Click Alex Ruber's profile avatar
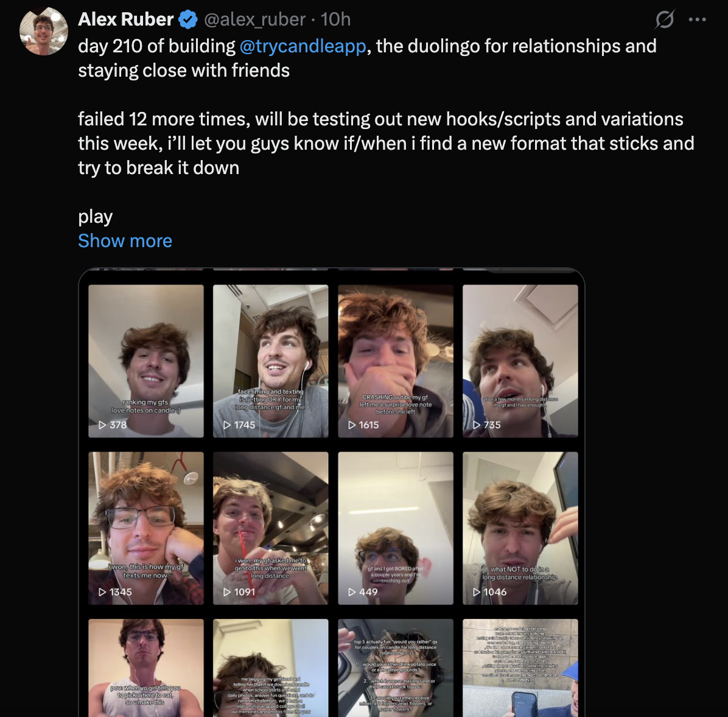This screenshot has height=717, width=728. click(43, 31)
